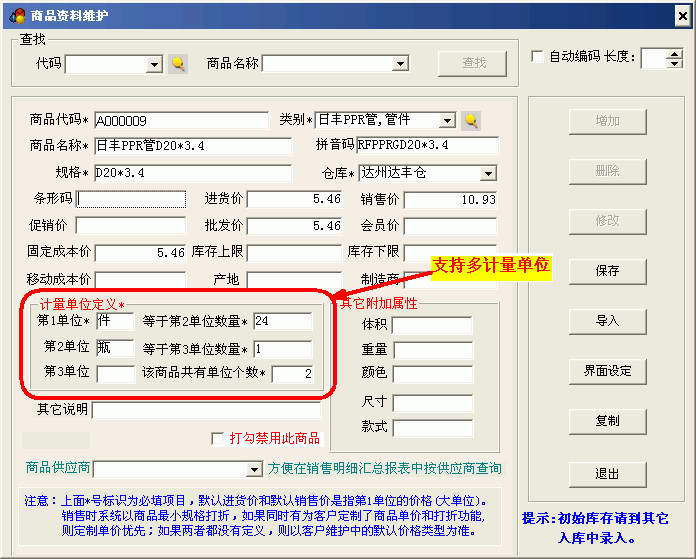This screenshot has width=696, height=559.
Task: Click the 第2单位 field containing 瓶
Action: [x=115, y=348]
